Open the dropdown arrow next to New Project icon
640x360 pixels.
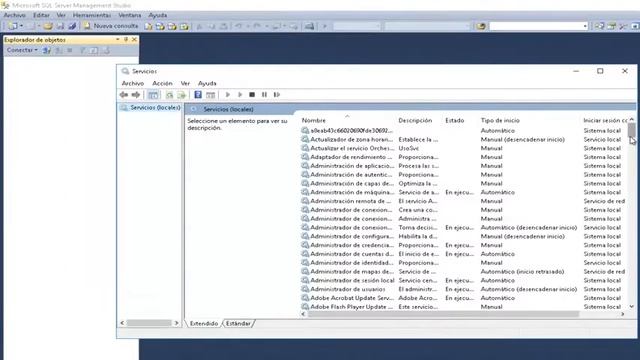click(21, 26)
